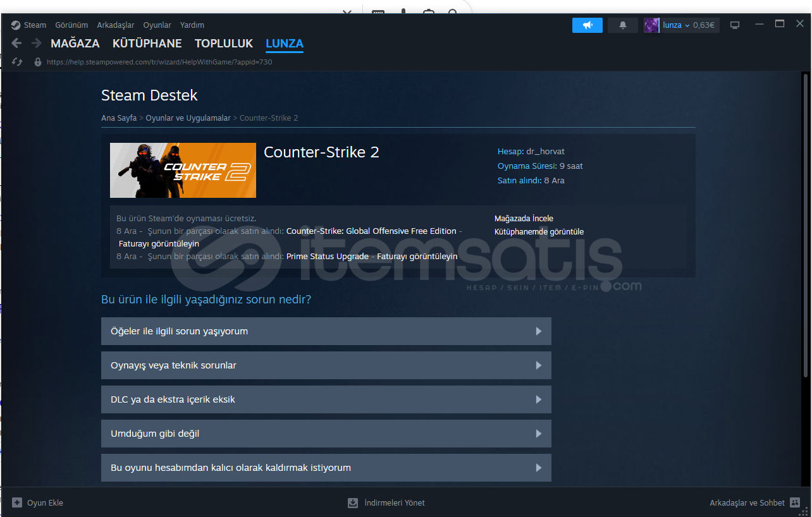This screenshot has width=812, height=517.
Task: Click the 'Counter-Strike 2' game title
Action: 321,152
